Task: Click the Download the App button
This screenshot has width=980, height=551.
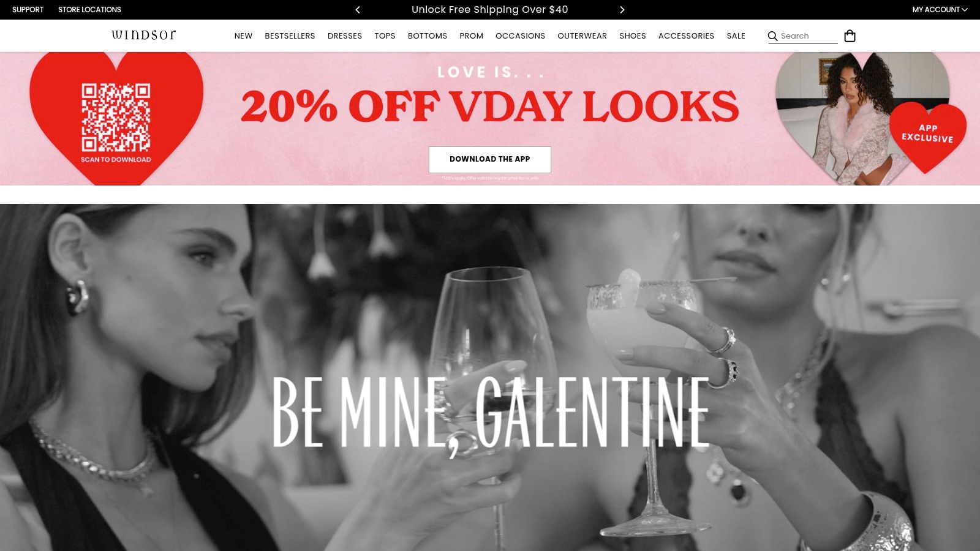Action: (490, 159)
